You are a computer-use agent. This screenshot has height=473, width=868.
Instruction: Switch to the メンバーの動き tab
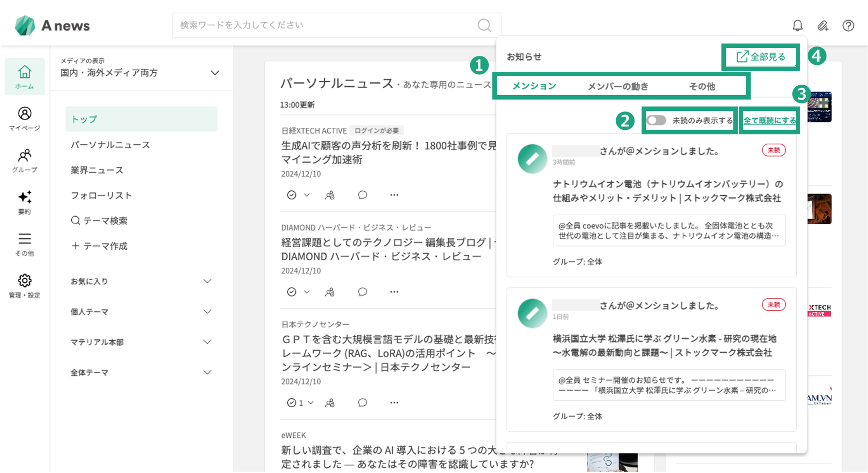point(618,86)
